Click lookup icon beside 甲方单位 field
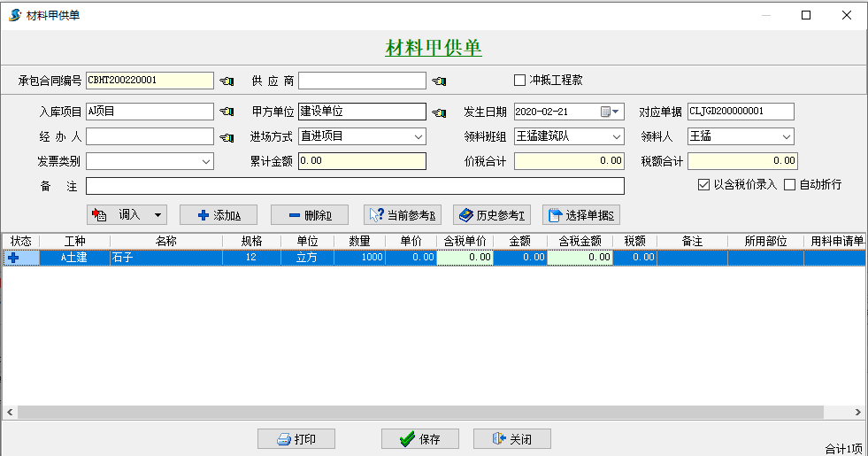 click(439, 112)
